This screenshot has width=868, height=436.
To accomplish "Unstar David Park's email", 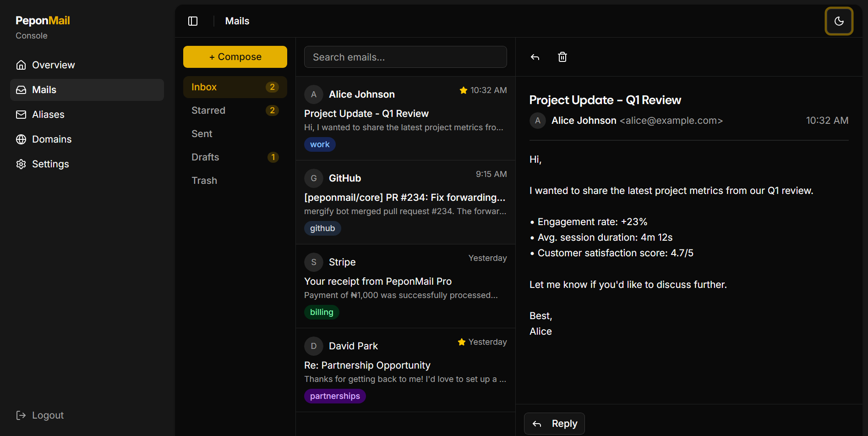I will (x=461, y=342).
